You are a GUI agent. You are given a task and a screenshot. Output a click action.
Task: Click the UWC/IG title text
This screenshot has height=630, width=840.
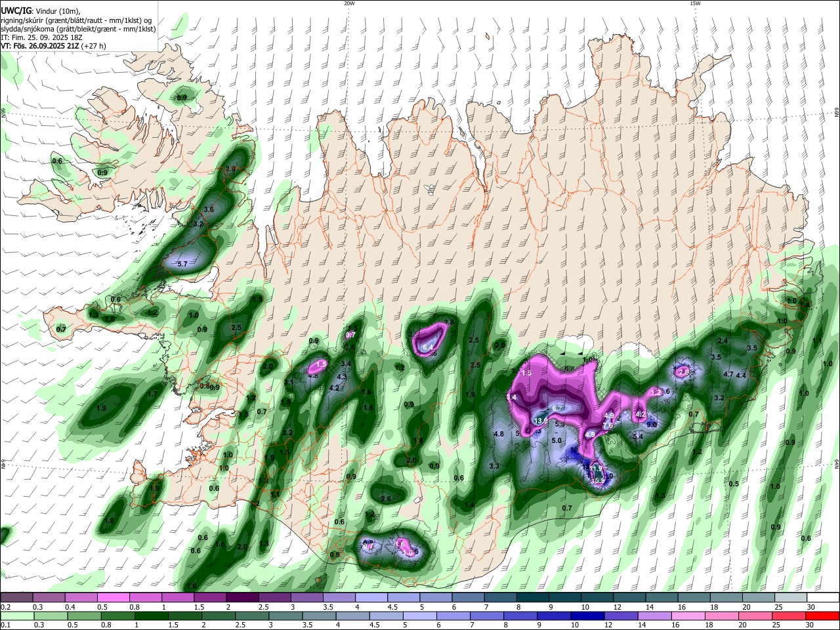click(x=16, y=10)
